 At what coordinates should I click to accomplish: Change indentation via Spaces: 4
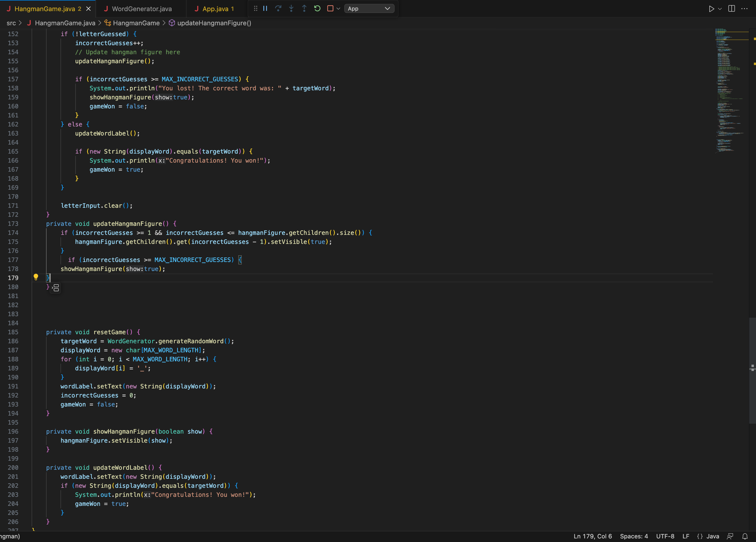click(634, 536)
